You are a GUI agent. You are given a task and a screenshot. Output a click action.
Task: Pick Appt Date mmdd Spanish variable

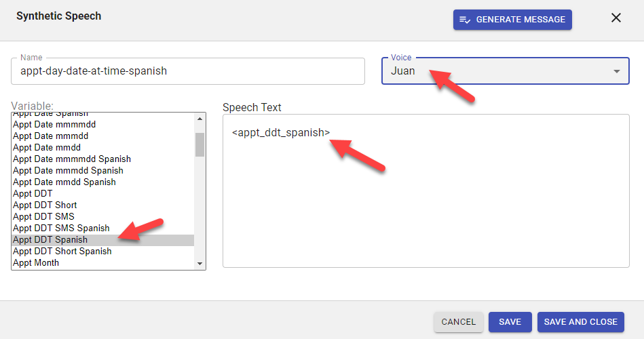(64, 182)
